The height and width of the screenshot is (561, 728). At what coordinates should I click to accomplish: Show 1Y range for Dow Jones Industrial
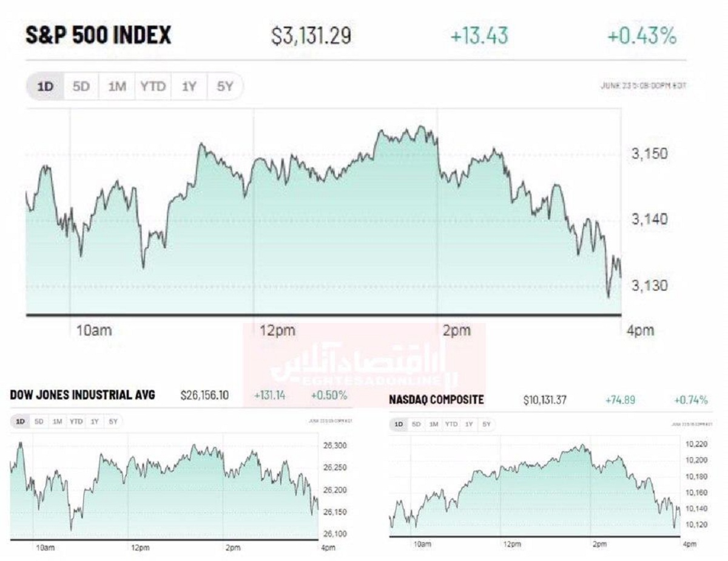click(95, 421)
